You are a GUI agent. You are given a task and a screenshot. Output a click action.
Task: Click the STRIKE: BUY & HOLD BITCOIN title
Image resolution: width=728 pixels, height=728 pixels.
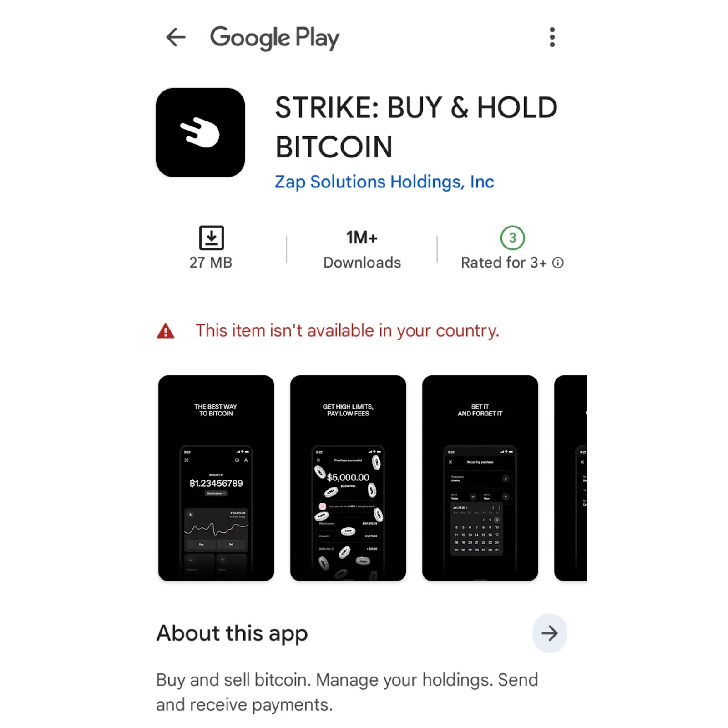tap(416, 127)
